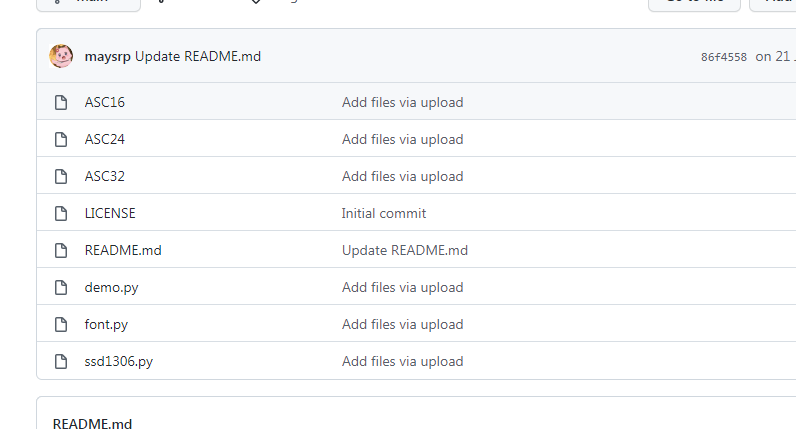Viewport: 796px width, 429px height.
Task: Open the demo.py file
Action: tap(111, 287)
